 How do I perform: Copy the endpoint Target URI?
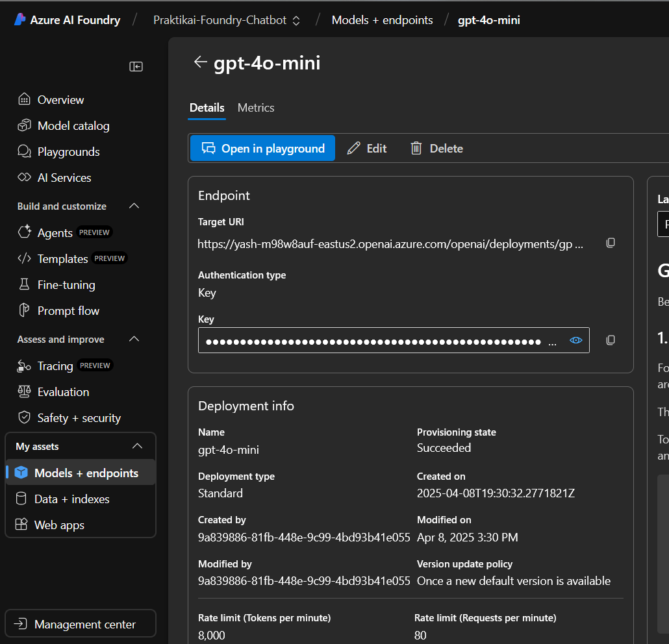(611, 243)
